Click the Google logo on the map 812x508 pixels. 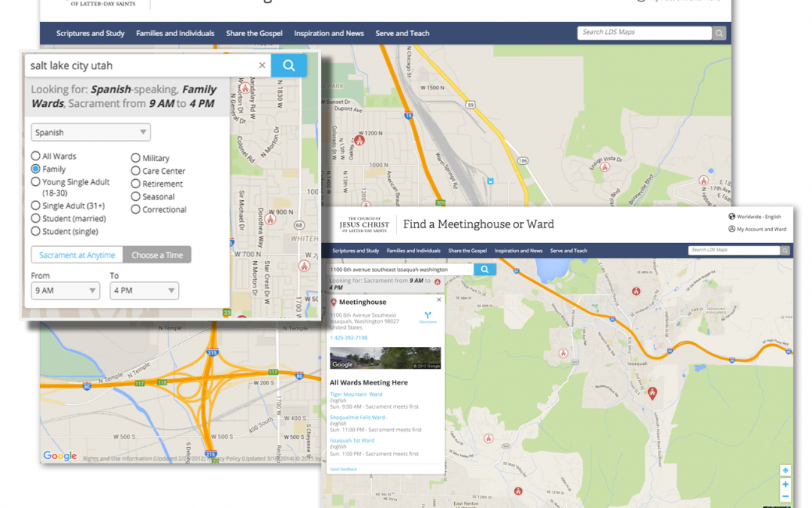(x=59, y=455)
